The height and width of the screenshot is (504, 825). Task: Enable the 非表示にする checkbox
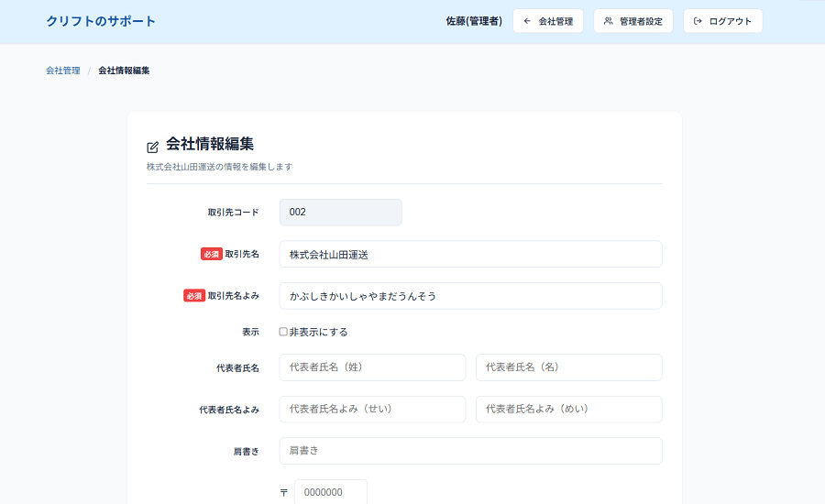tap(283, 332)
